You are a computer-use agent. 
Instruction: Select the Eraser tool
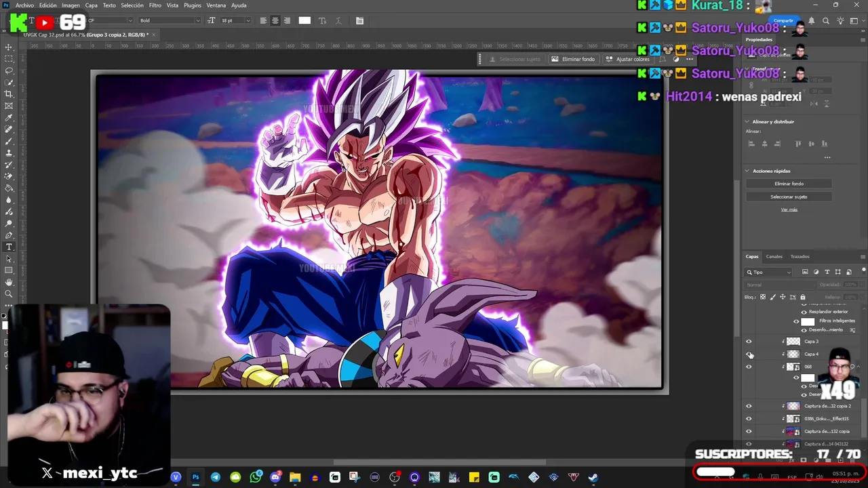pyautogui.click(x=9, y=177)
